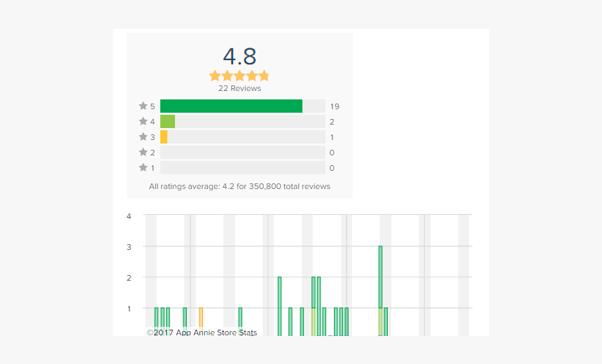Image resolution: width=602 pixels, height=364 pixels.
Task: Click the 19 count for 5-star reviews
Action: click(x=335, y=106)
